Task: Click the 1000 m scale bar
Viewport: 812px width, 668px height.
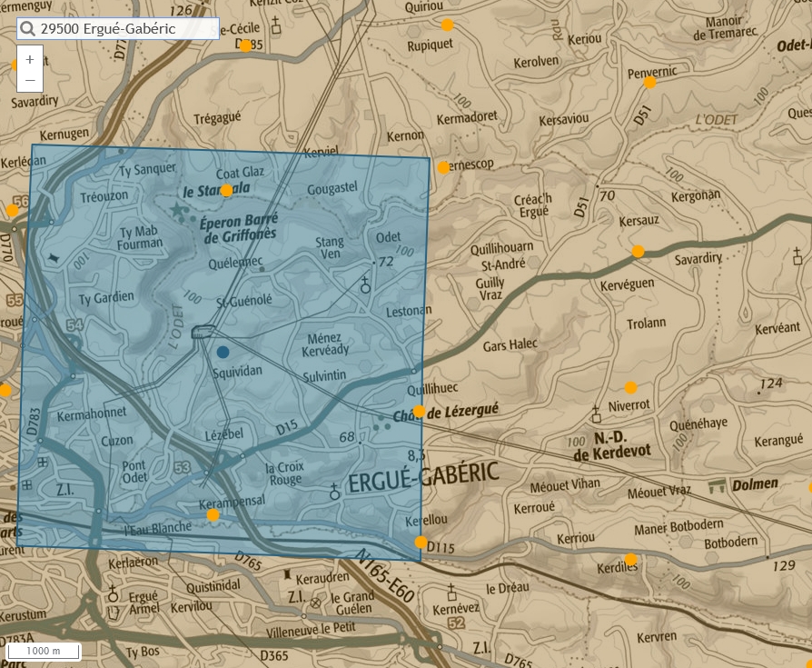Action: (44, 651)
